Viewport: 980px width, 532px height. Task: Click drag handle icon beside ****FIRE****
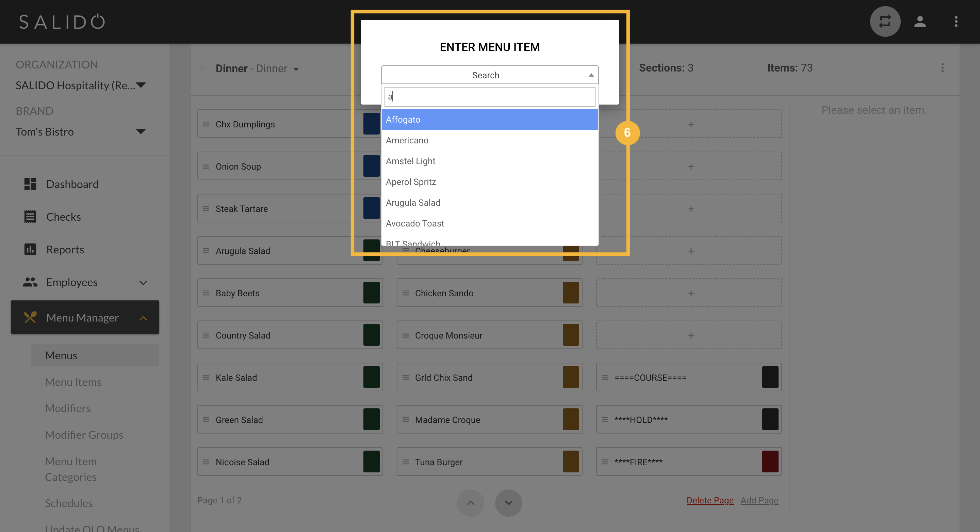[x=605, y=462]
